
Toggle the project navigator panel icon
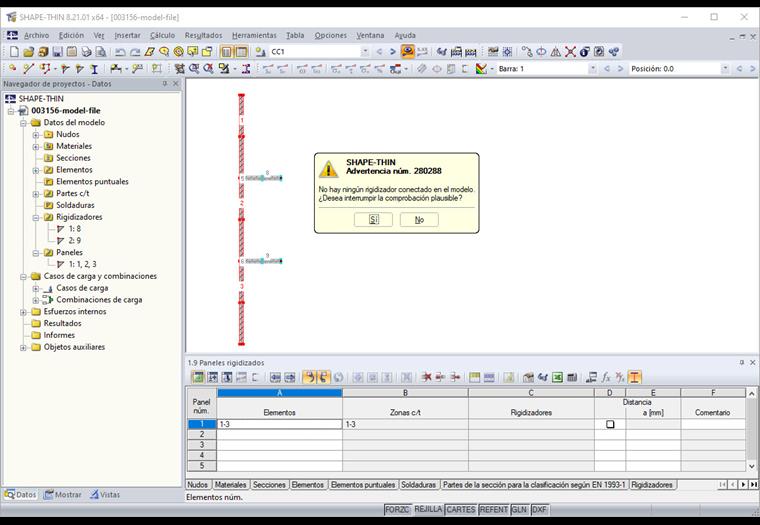coord(226,51)
